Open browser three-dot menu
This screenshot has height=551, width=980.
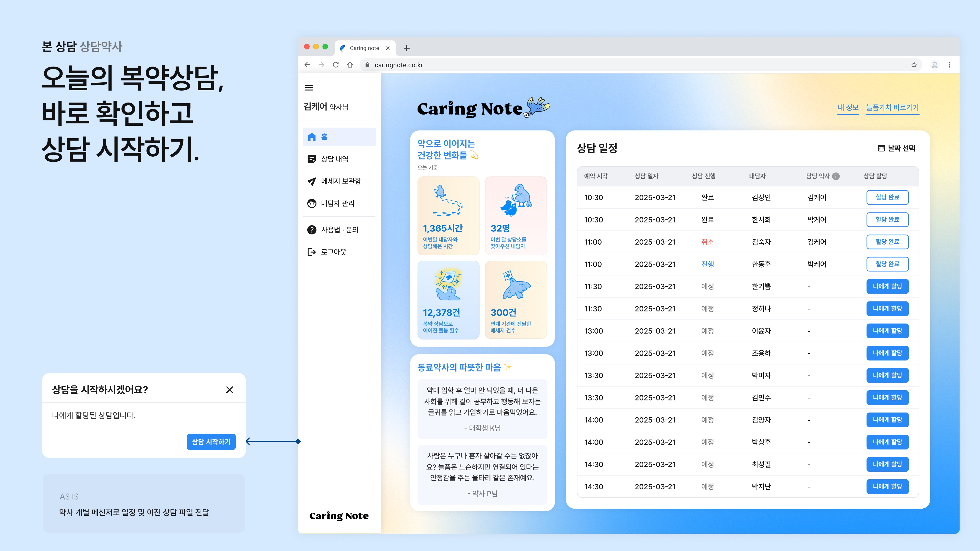click(950, 65)
